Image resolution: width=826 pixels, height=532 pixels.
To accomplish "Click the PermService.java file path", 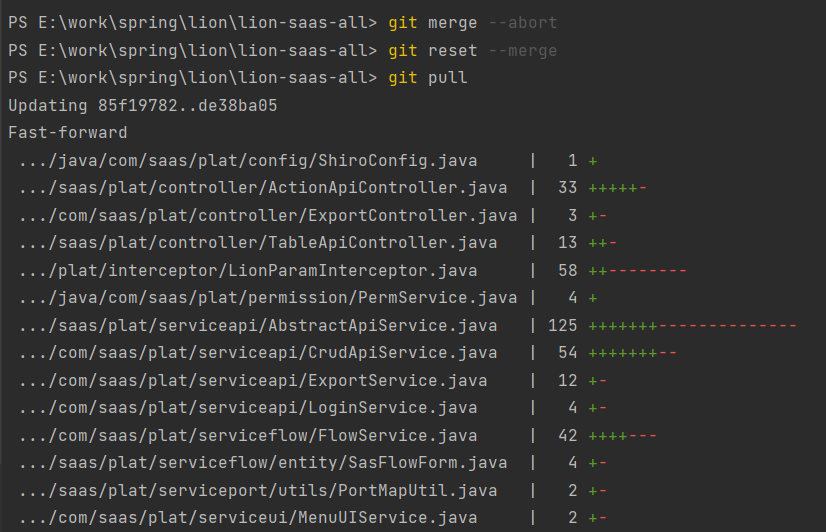I will pos(267,298).
